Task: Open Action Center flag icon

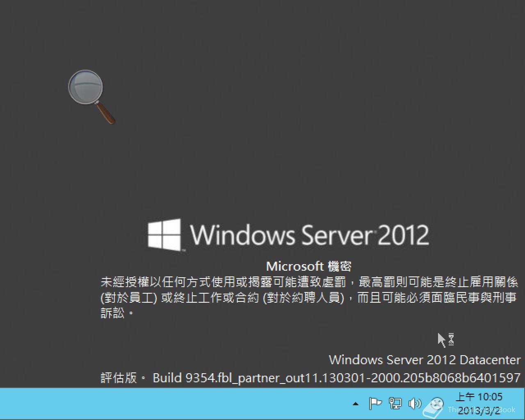Action: coord(375,404)
